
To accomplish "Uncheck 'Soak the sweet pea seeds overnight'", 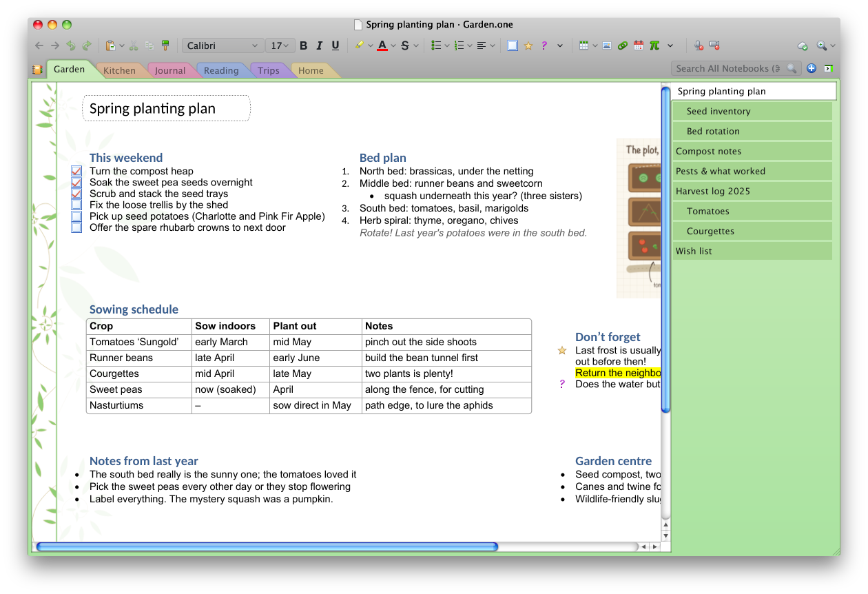I will [x=76, y=183].
